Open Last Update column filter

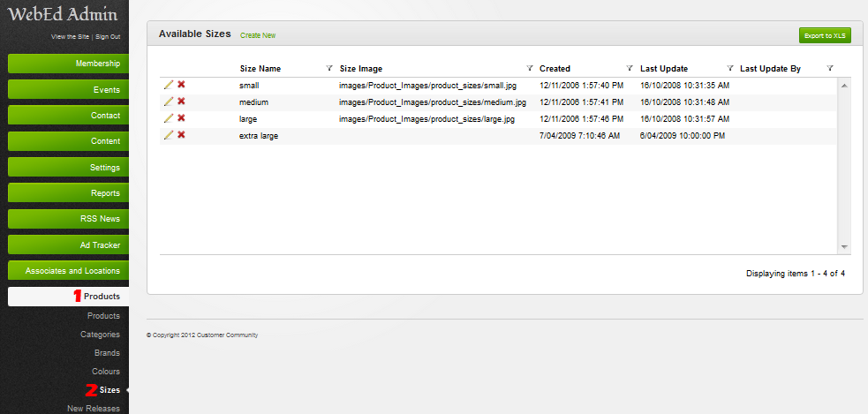coord(730,68)
